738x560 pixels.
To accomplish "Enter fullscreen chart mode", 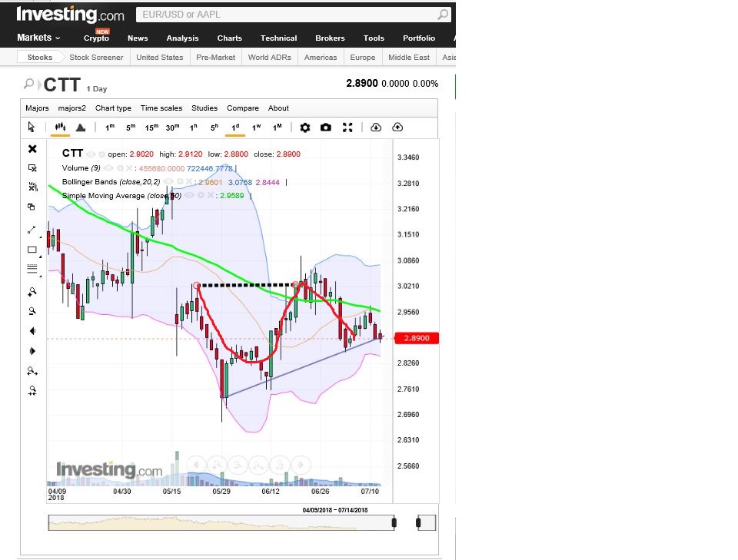I will coord(347,128).
